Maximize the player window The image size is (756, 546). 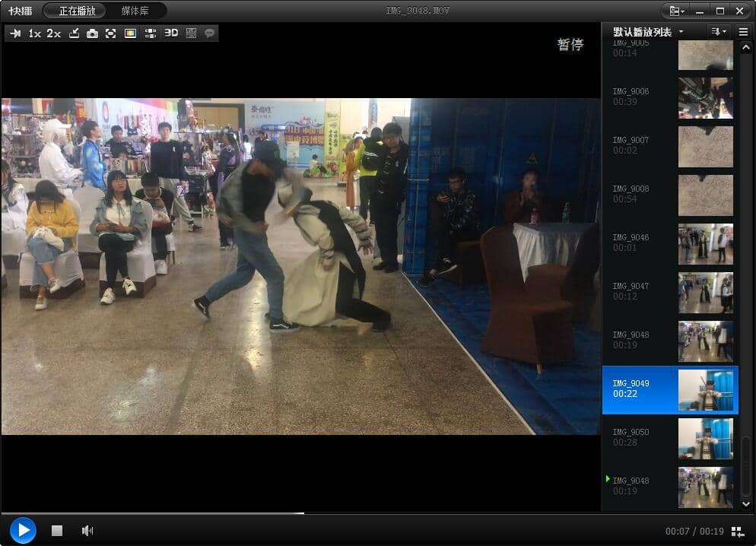point(719,11)
